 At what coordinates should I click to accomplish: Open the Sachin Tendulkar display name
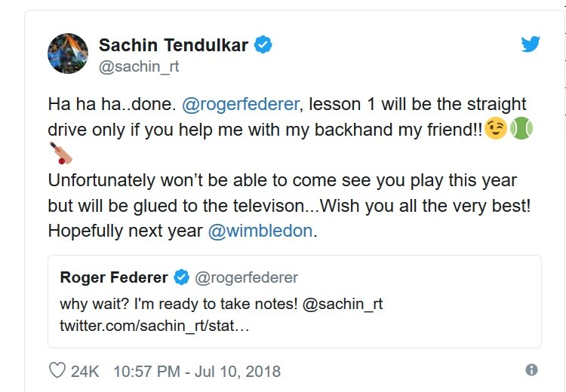tap(174, 45)
